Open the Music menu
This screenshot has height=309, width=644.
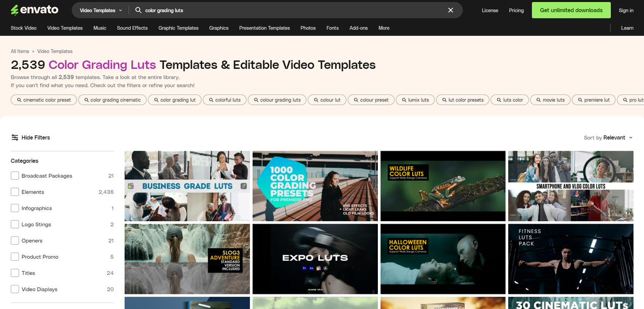point(100,28)
